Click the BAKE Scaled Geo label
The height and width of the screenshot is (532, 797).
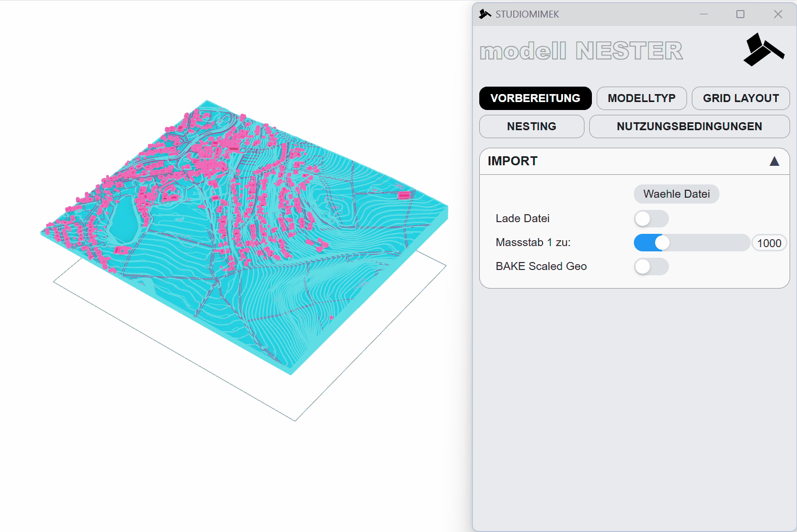(x=541, y=266)
